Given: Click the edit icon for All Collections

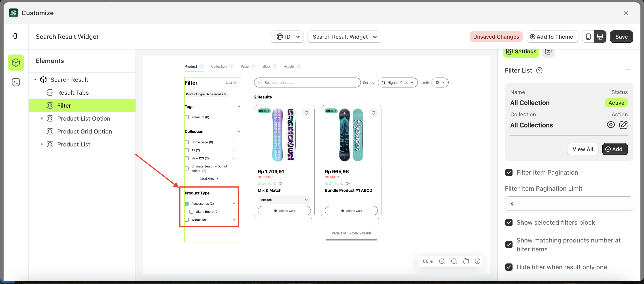Looking at the screenshot, I should [x=623, y=125].
